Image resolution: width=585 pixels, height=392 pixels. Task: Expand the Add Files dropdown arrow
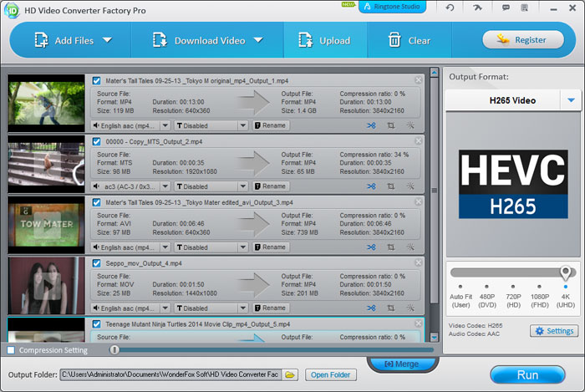(x=108, y=40)
